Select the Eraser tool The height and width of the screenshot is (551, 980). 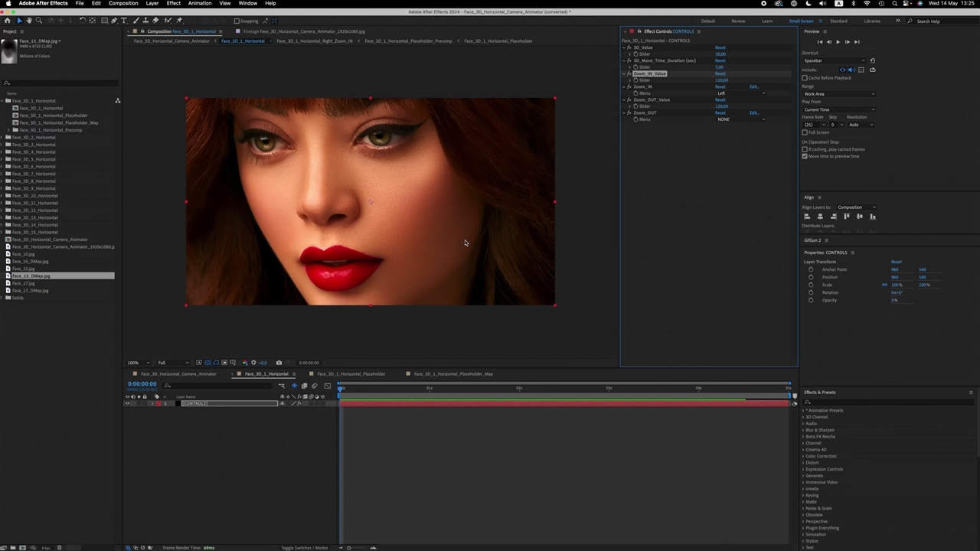click(156, 21)
